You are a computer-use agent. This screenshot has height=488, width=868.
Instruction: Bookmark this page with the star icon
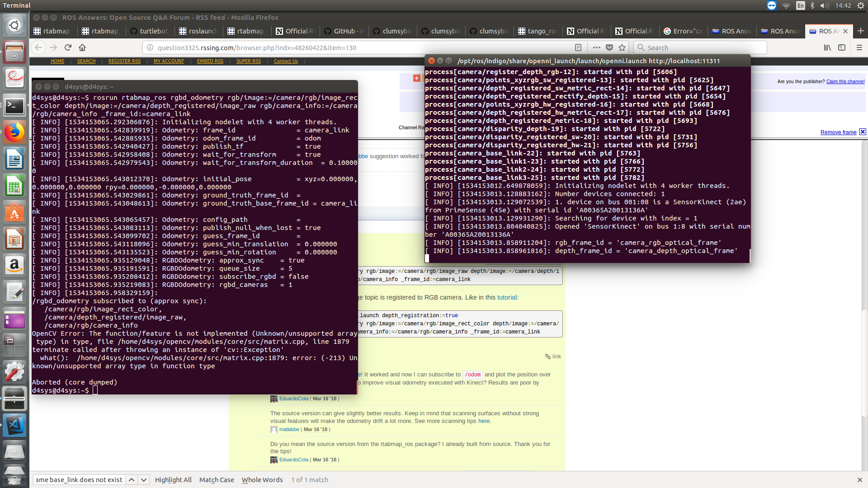point(622,47)
